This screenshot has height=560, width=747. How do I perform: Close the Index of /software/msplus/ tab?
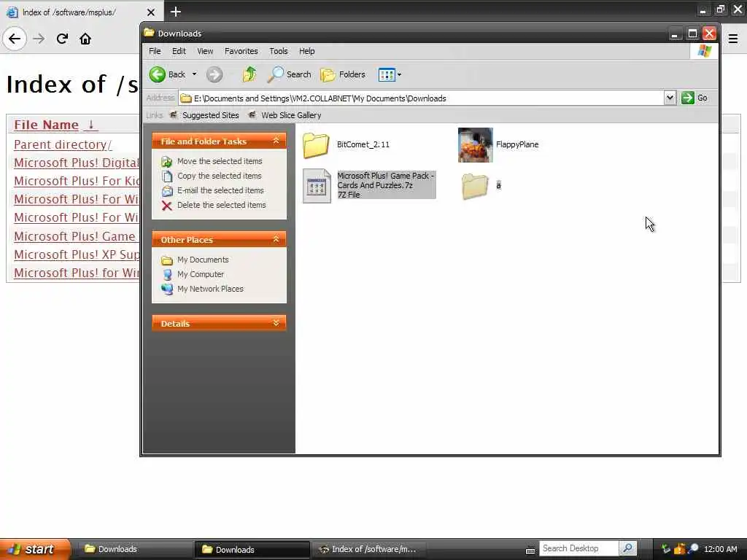pyautogui.click(x=150, y=12)
